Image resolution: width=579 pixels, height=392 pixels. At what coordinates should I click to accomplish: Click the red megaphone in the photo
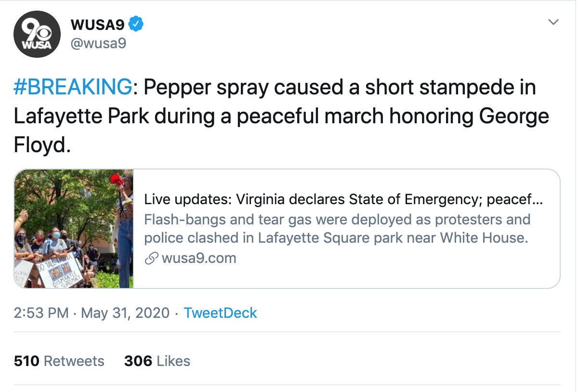click(116, 181)
